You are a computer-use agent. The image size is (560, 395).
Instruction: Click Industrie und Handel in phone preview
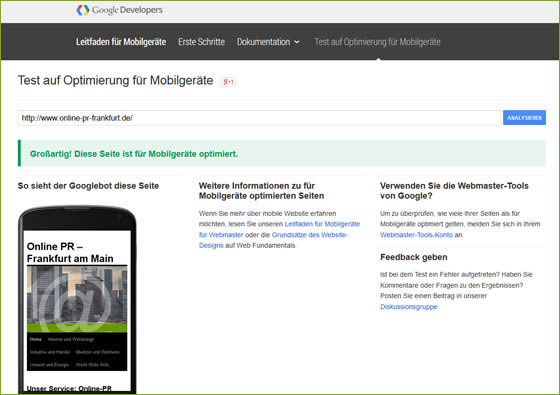(x=50, y=352)
